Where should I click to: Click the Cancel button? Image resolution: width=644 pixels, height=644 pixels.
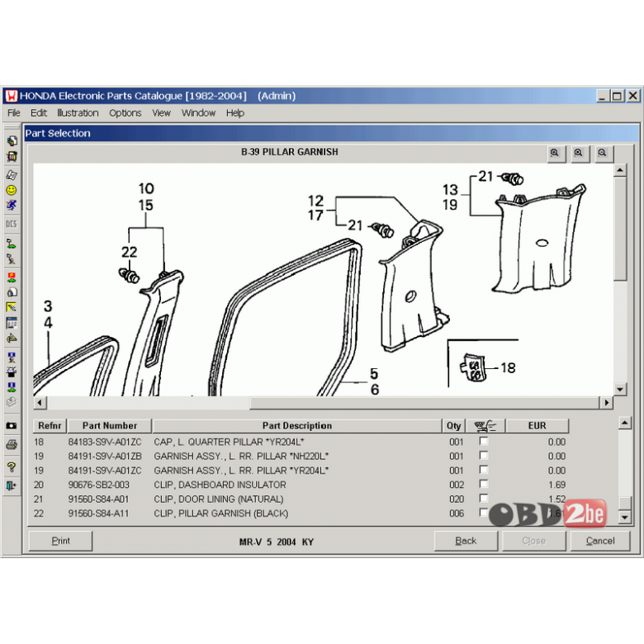pos(600,541)
